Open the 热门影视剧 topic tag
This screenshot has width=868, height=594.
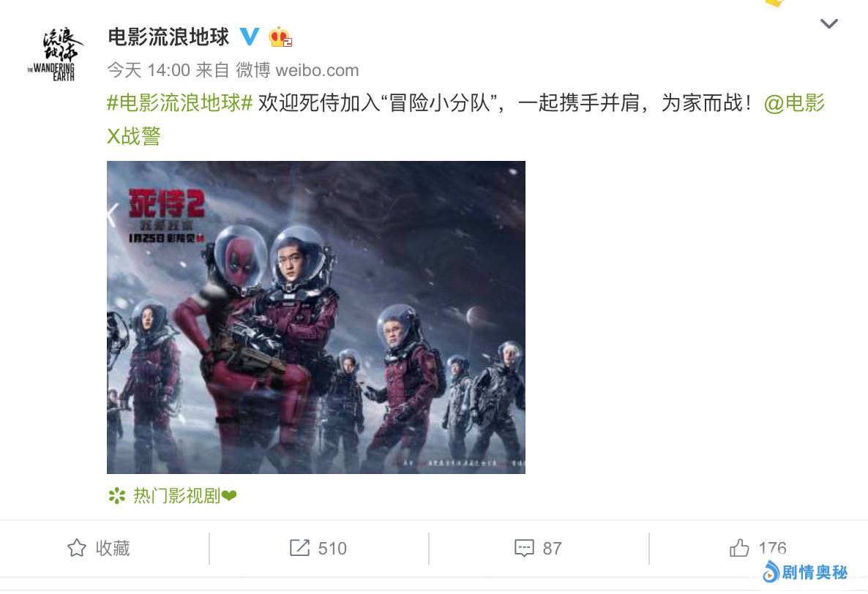[177, 496]
